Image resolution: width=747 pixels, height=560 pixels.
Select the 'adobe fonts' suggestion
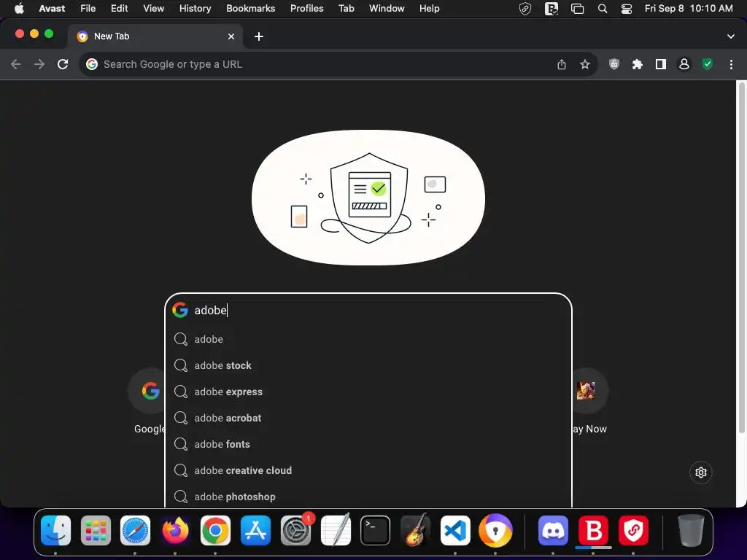click(368, 444)
